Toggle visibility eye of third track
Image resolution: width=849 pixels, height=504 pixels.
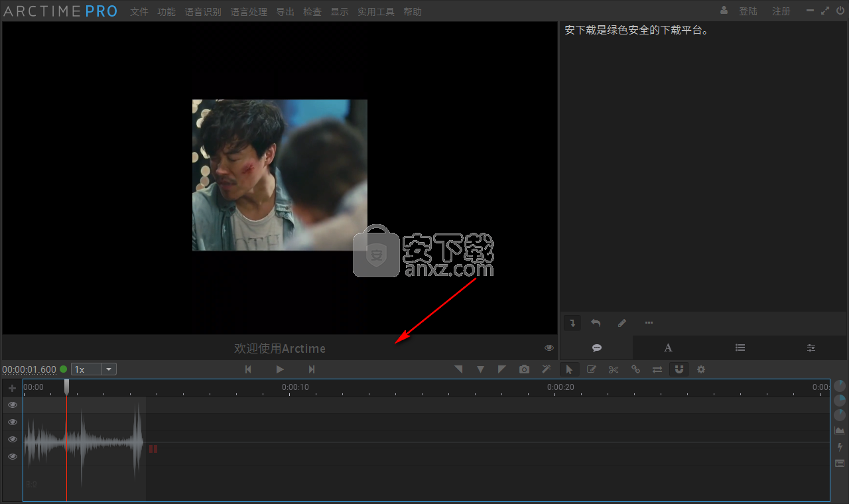coord(13,439)
